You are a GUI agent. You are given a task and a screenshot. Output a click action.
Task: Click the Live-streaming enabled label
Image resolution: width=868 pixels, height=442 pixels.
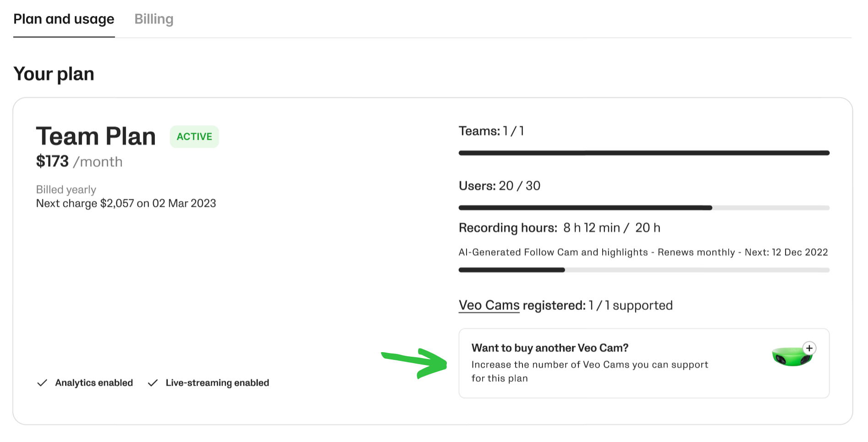pyautogui.click(x=217, y=383)
